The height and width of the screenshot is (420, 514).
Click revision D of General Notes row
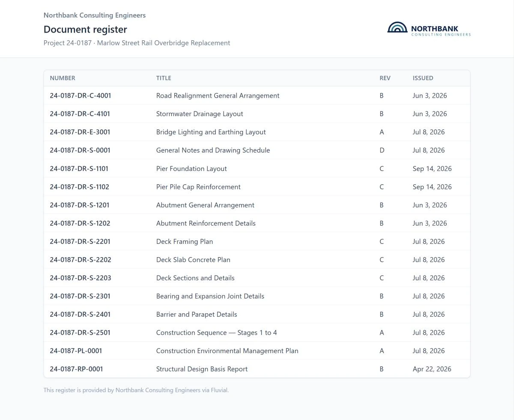pyautogui.click(x=382, y=150)
